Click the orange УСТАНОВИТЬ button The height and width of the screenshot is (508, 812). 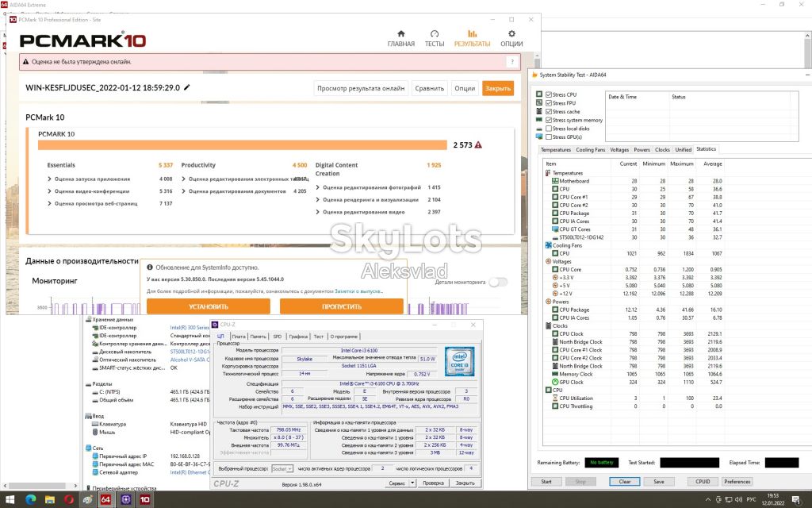(x=209, y=306)
